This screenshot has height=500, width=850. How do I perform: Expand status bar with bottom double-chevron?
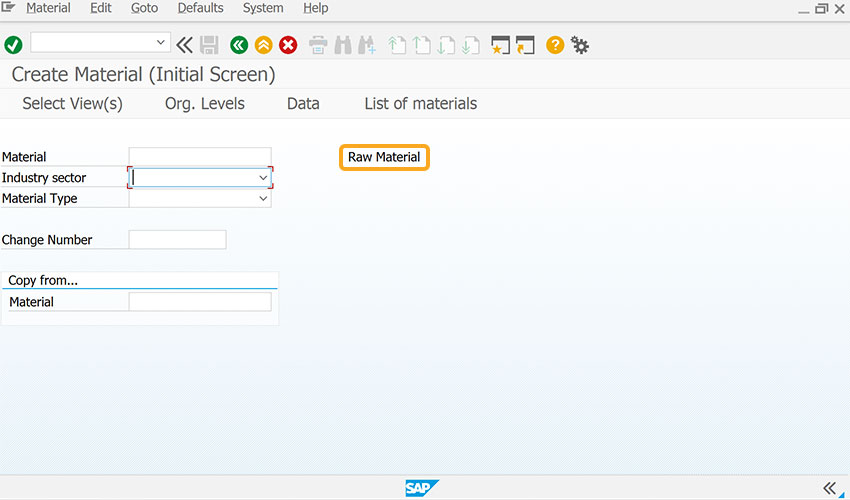point(829,488)
